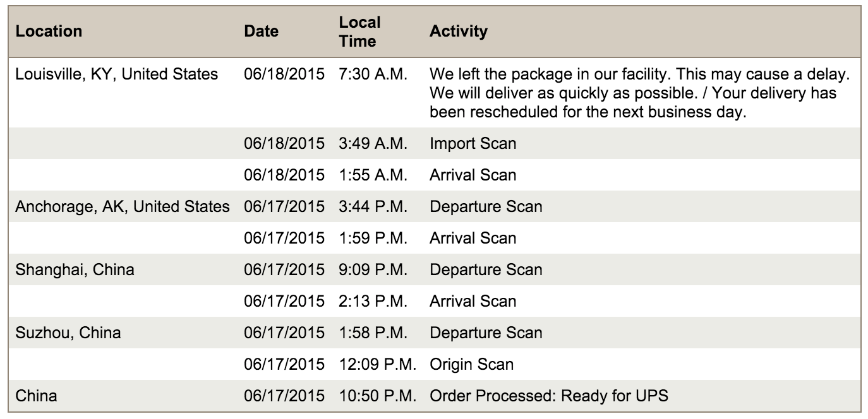Click the Local Time column header
The height and width of the screenshot is (419, 868).
point(359,31)
